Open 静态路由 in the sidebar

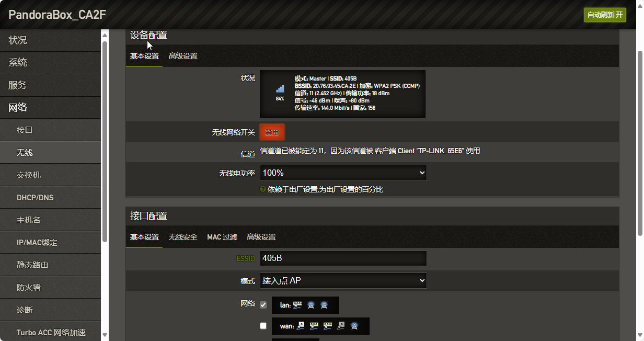point(50,265)
